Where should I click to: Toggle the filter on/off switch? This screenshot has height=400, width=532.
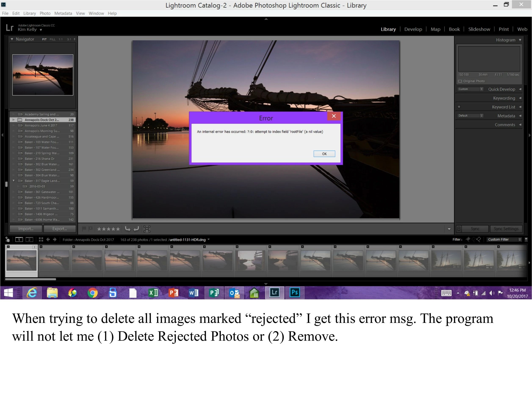pos(526,239)
